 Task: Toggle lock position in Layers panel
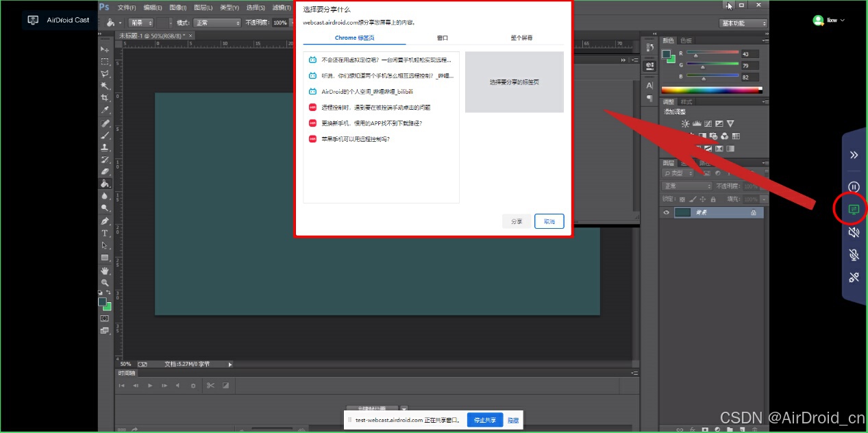pyautogui.click(x=703, y=199)
